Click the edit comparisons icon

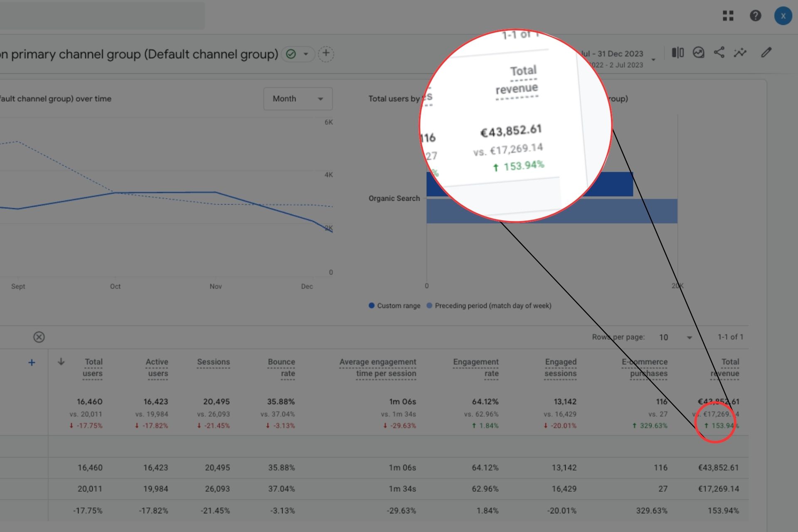pyautogui.click(x=677, y=52)
